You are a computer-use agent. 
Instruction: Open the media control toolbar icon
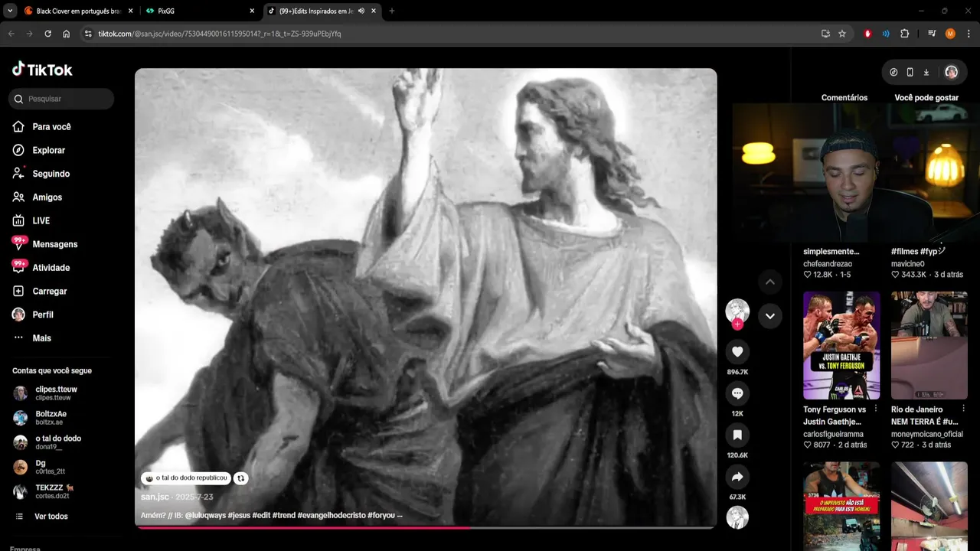[x=932, y=34]
